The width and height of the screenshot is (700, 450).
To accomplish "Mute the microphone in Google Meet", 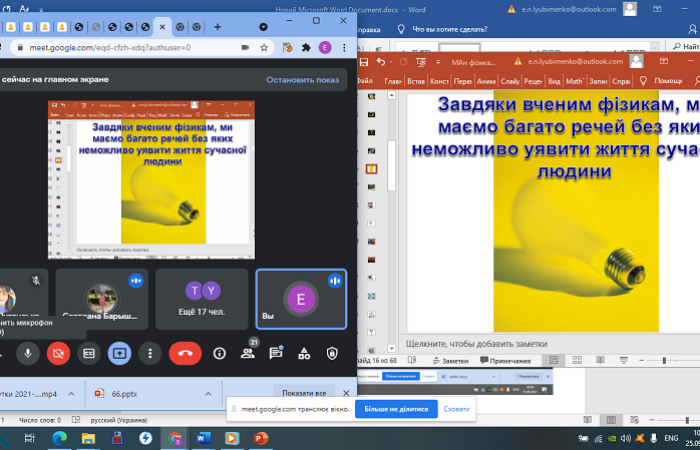I will (x=28, y=352).
